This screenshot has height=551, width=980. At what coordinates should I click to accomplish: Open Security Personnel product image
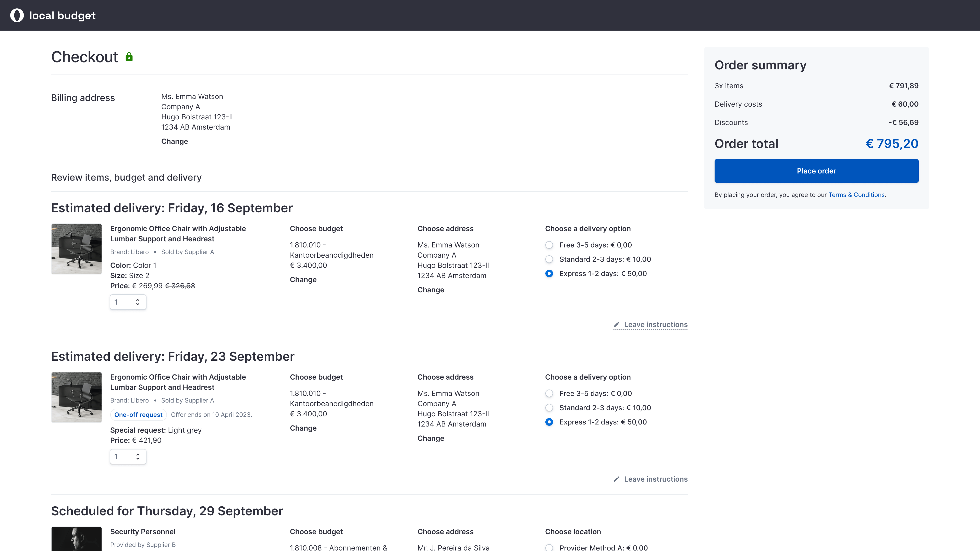coord(77,539)
